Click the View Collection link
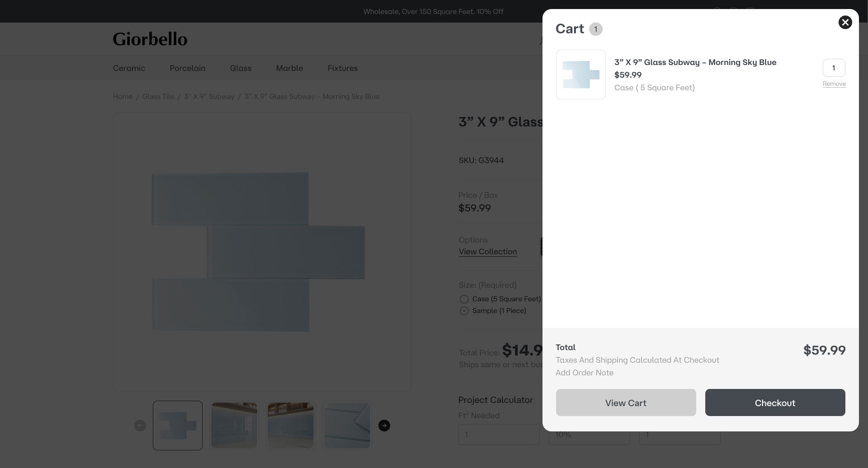The image size is (868, 468). tap(487, 252)
